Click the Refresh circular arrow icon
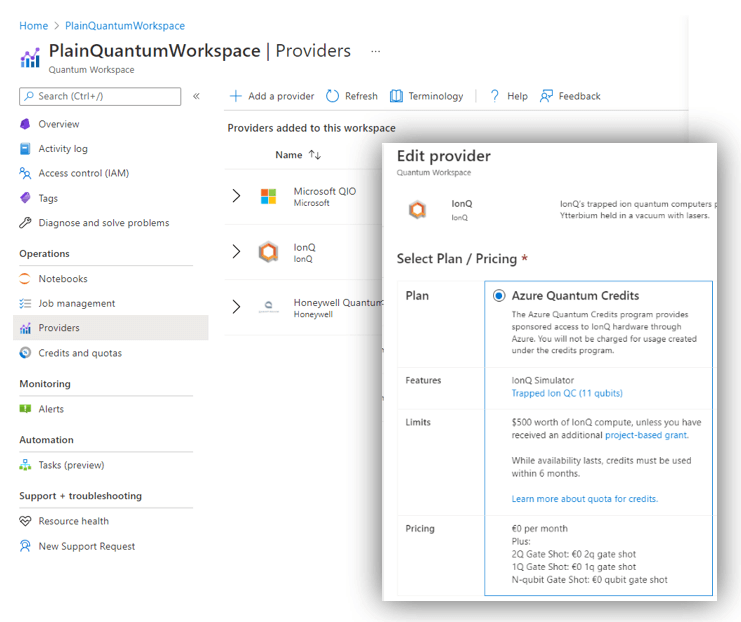 point(332,96)
